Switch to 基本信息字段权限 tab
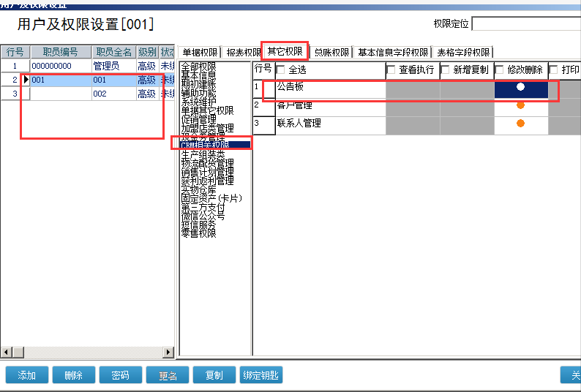This screenshot has height=392, width=581. (393, 52)
